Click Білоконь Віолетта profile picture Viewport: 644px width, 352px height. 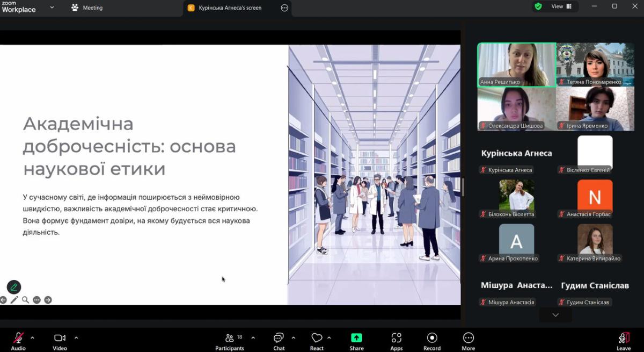pos(516,195)
